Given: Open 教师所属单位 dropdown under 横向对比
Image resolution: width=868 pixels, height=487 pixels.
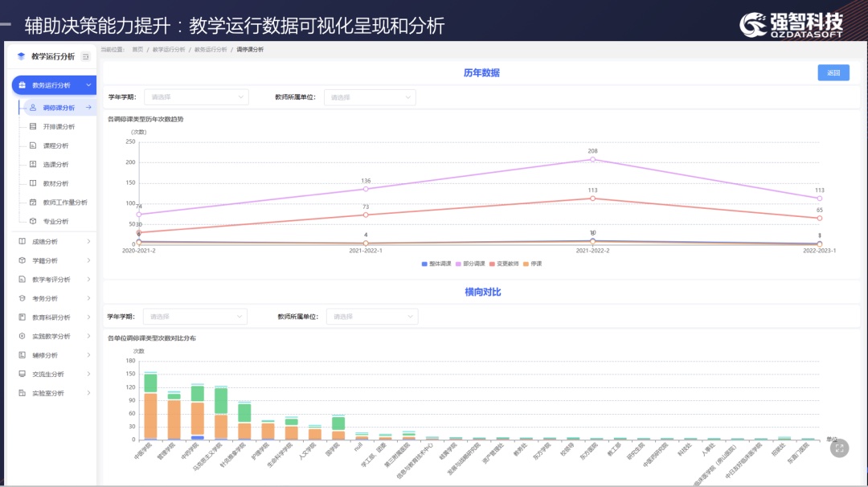Looking at the screenshot, I should click(x=372, y=317).
